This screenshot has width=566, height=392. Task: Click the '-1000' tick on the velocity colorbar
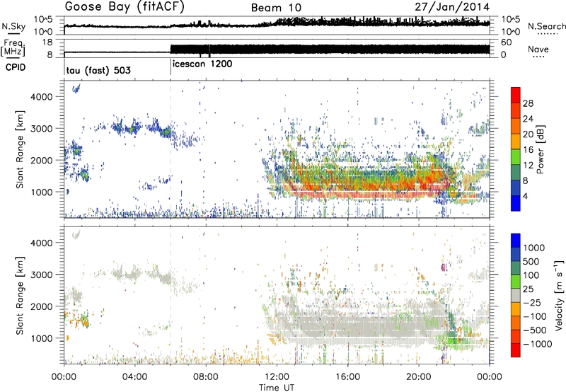tap(538, 344)
